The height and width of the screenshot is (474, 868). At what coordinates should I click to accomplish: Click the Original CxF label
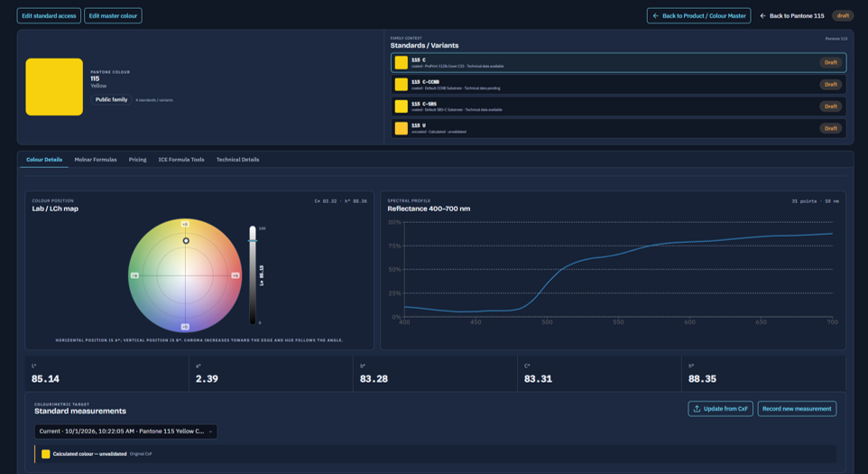(141, 454)
